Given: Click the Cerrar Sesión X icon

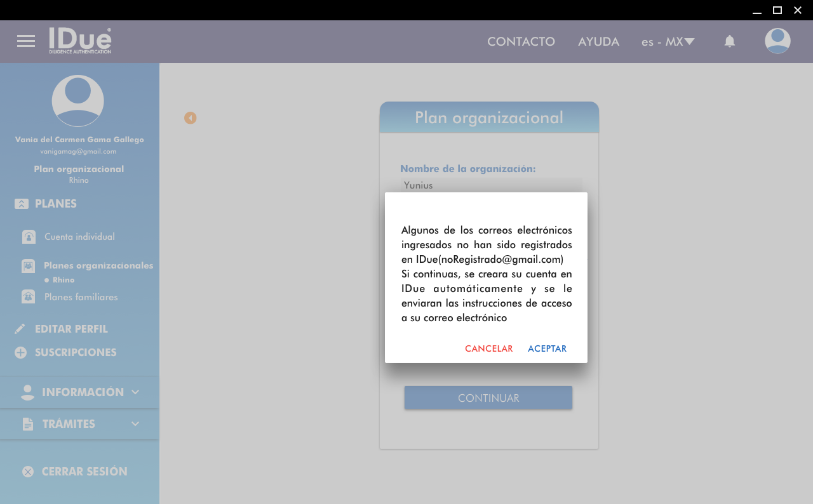Looking at the screenshot, I should (28, 472).
